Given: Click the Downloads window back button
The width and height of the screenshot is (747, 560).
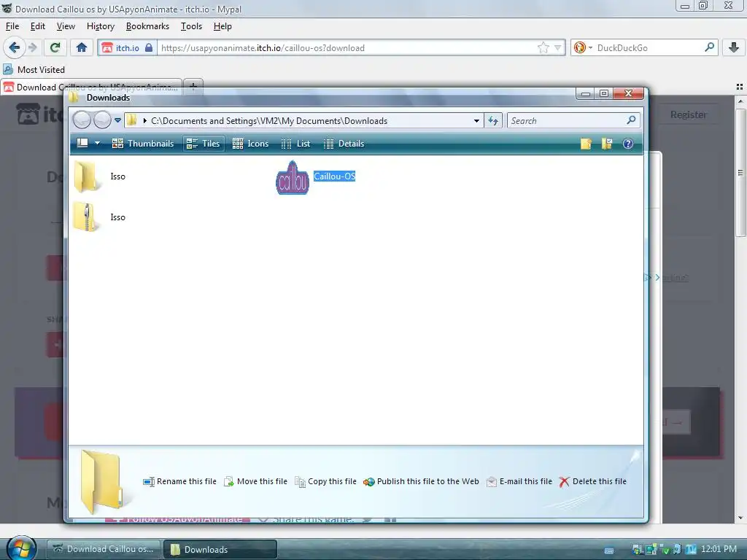Looking at the screenshot, I should click(82, 120).
